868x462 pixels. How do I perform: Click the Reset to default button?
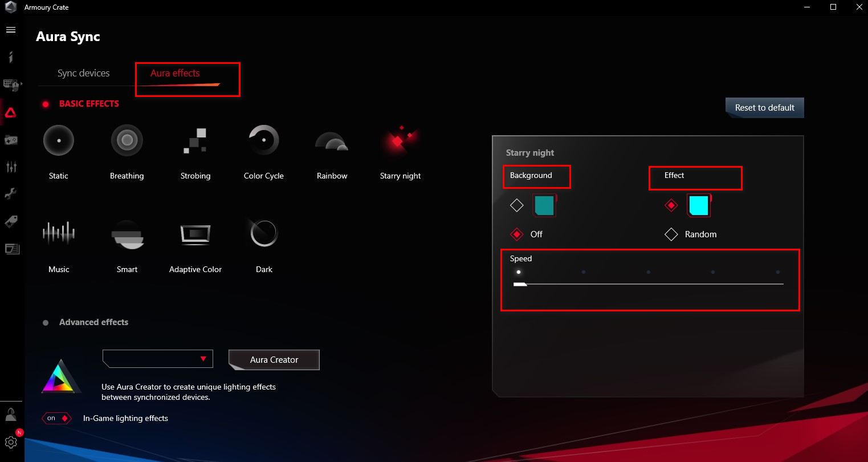click(765, 107)
